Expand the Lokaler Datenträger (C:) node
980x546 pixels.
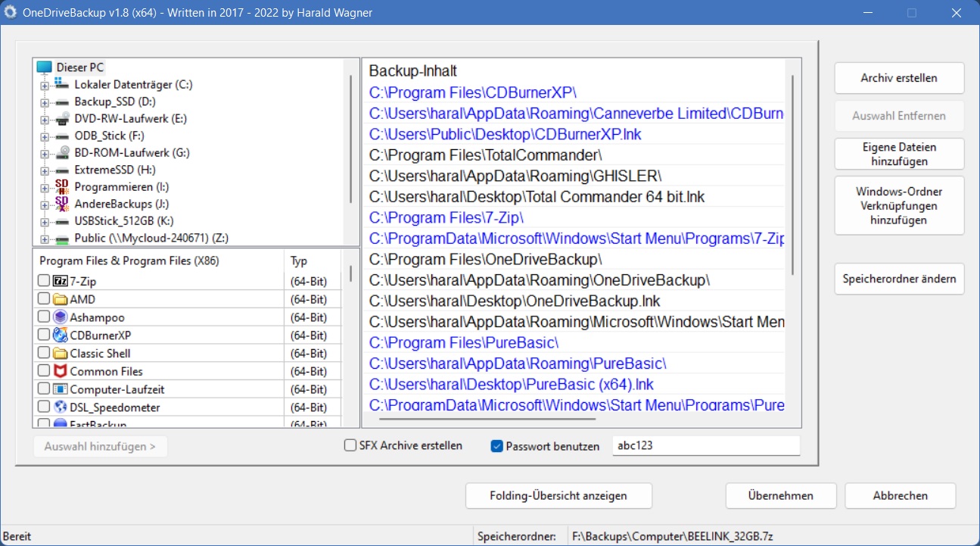point(45,85)
